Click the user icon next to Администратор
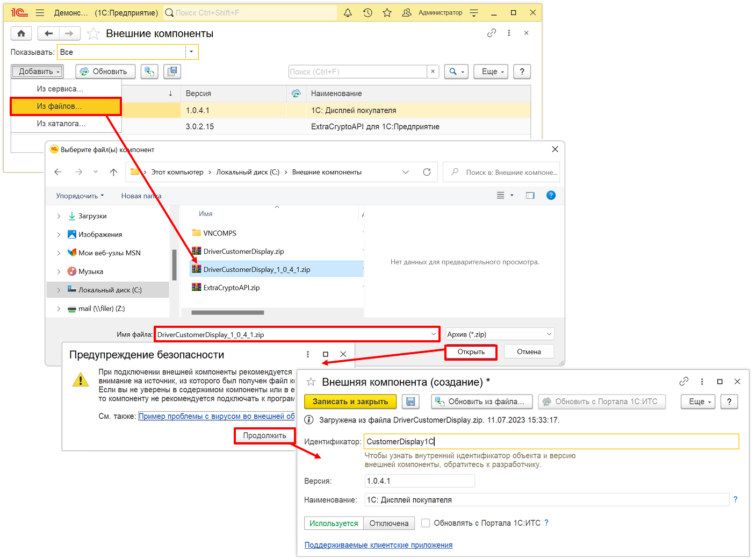This screenshot has height=559, width=756. pos(407,12)
